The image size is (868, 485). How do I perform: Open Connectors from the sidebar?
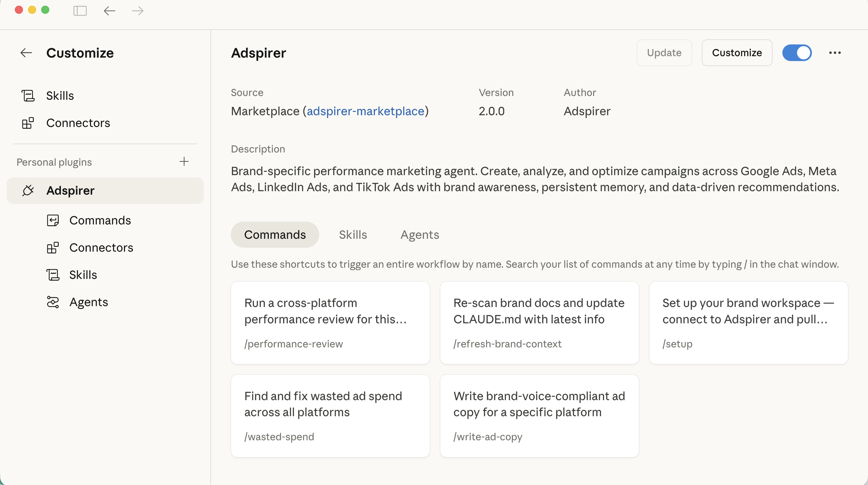pyautogui.click(x=78, y=123)
